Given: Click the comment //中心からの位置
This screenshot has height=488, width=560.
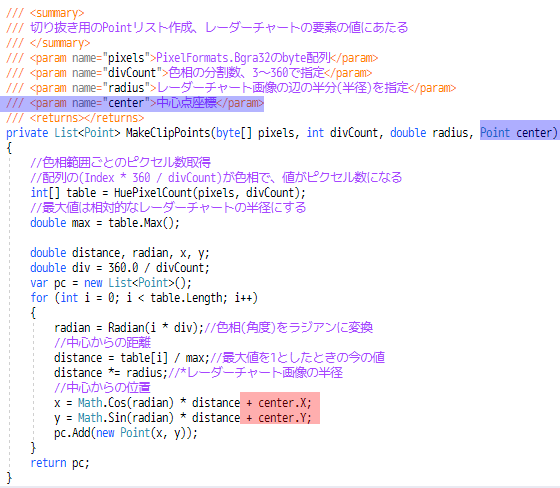Looking at the screenshot, I should (102, 388).
